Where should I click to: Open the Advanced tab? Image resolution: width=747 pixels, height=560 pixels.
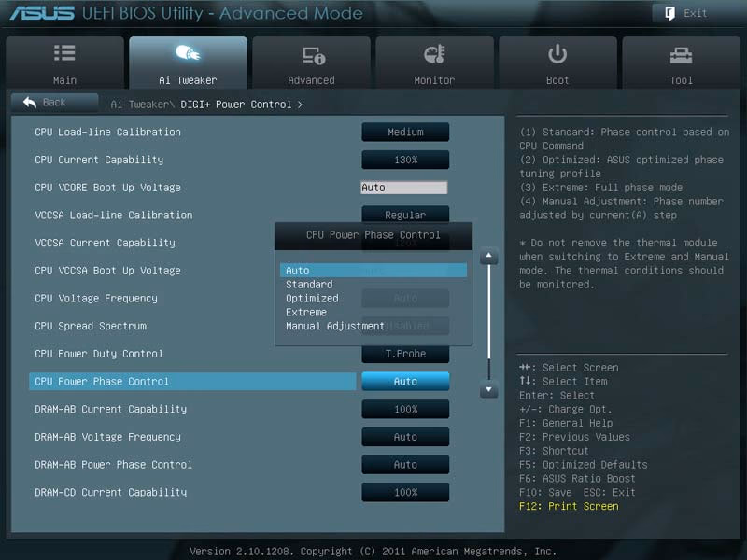312,63
